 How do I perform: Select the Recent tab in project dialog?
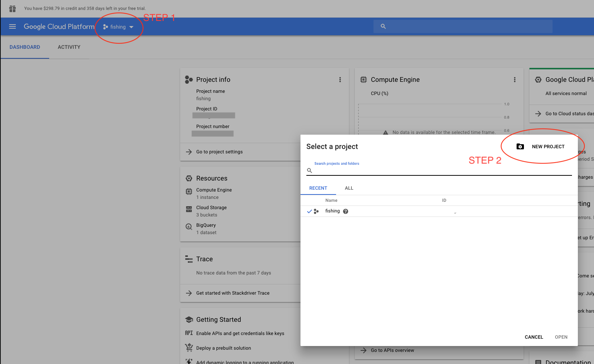pyautogui.click(x=318, y=188)
